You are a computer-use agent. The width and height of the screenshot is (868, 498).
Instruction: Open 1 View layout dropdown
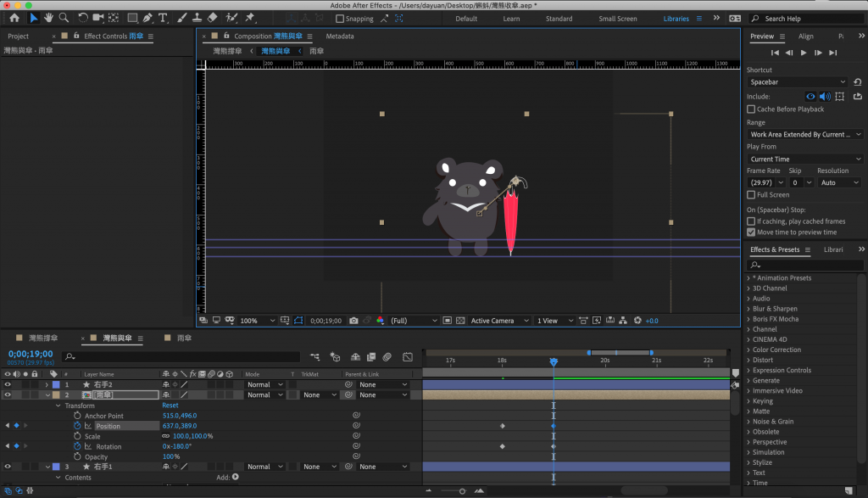coord(554,321)
